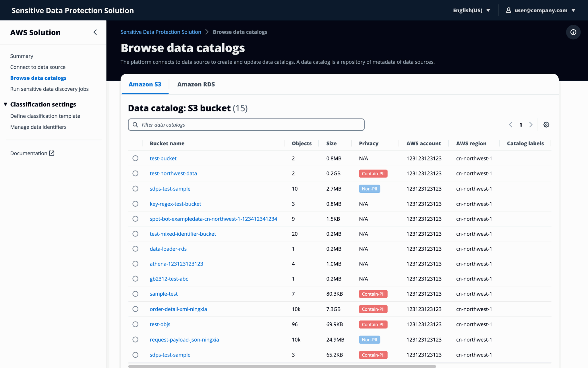Select the test-bucket radio button
Image resolution: width=588 pixels, height=368 pixels.
pos(135,158)
